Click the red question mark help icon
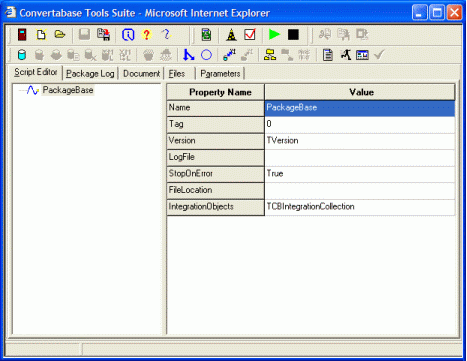 pos(146,35)
